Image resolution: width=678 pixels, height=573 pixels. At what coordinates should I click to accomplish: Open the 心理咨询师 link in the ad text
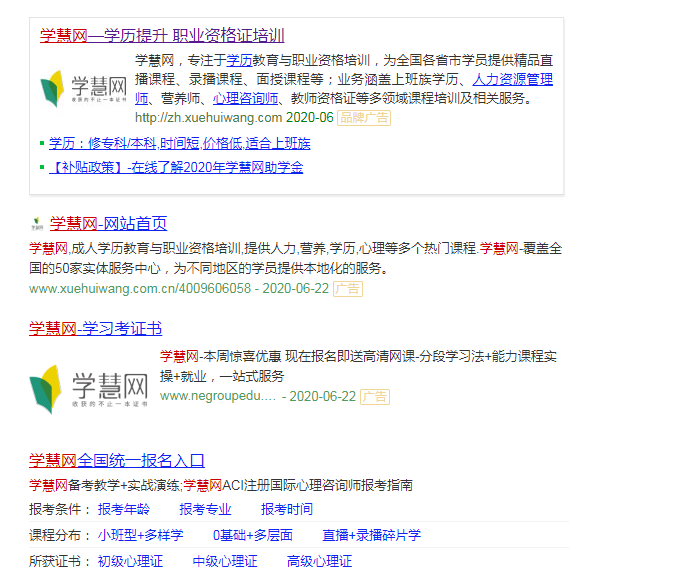[245, 99]
